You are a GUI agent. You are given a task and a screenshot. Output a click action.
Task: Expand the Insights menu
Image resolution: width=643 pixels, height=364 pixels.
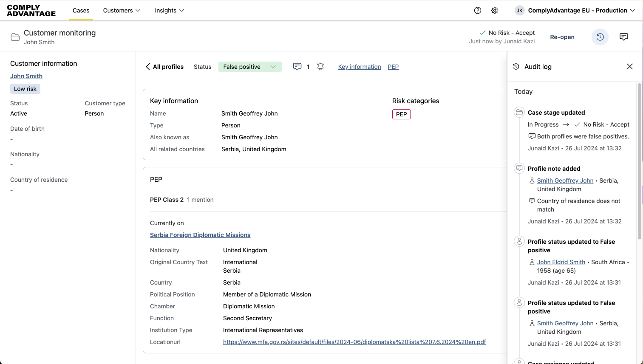click(x=169, y=11)
